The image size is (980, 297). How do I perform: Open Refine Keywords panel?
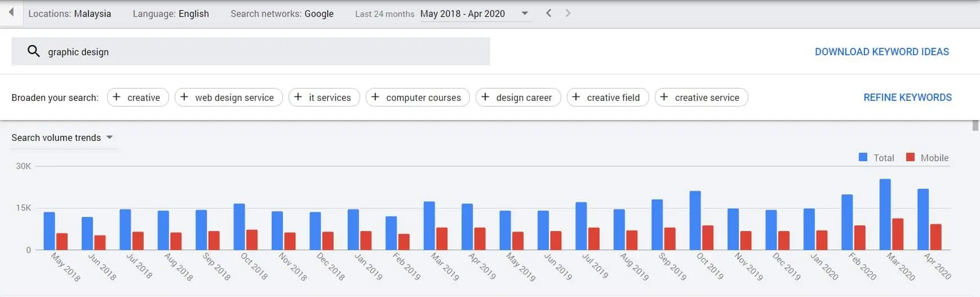click(907, 97)
